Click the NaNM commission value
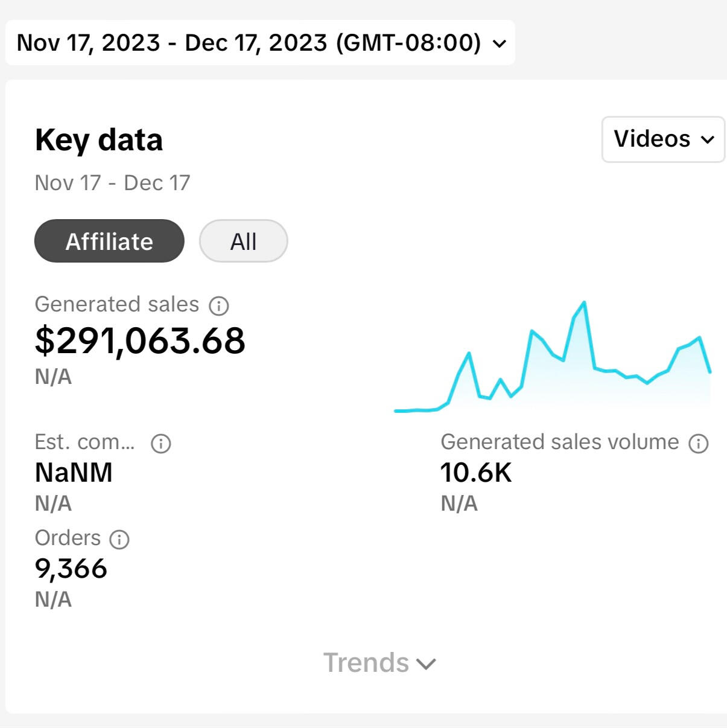 (x=74, y=473)
